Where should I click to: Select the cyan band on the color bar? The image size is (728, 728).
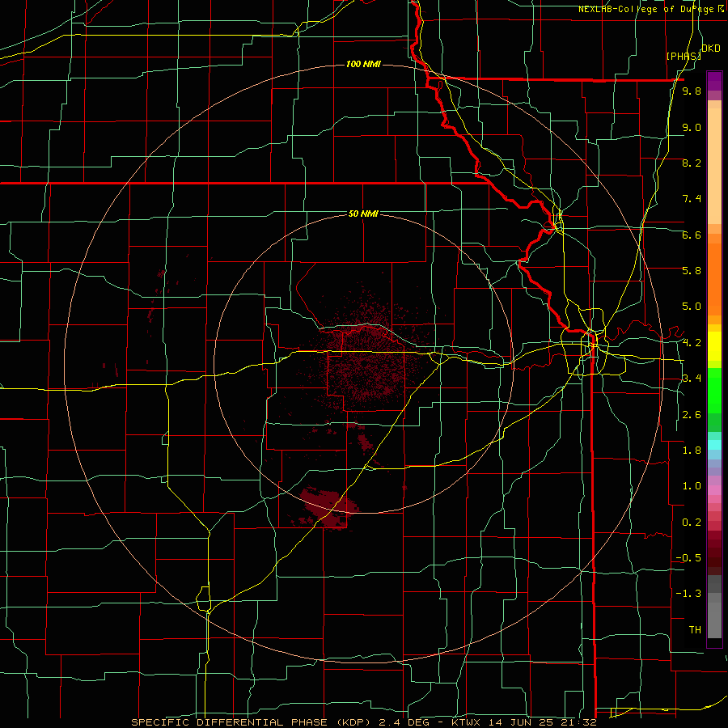(714, 445)
